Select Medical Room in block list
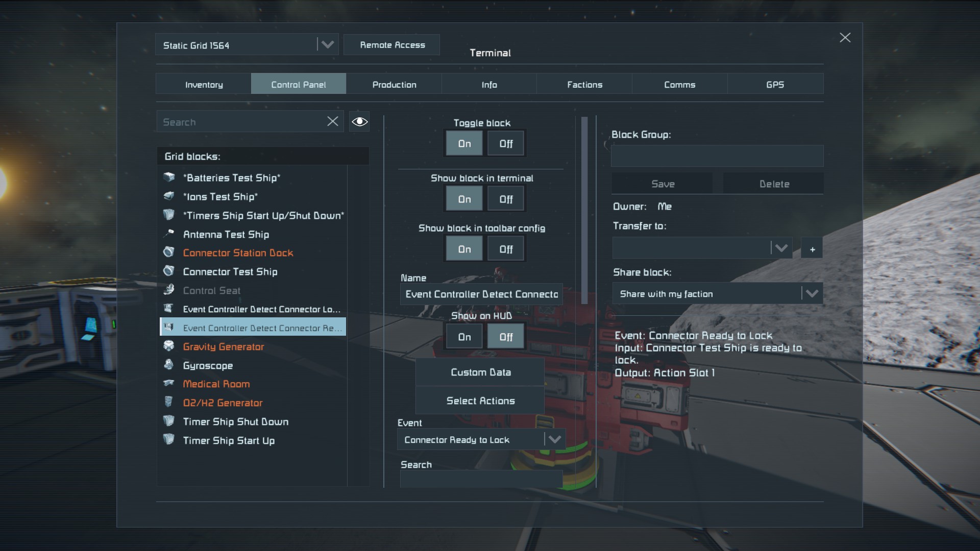Screen dimensions: 980x551 tap(253, 384)
